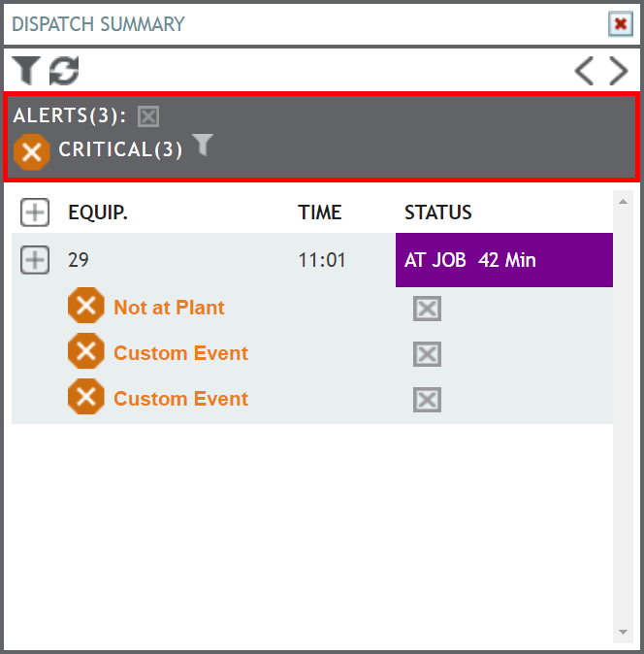This screenshot has height=654, width=644.
Task: Click the scrollbar down arrow
Action: (624, 633)
